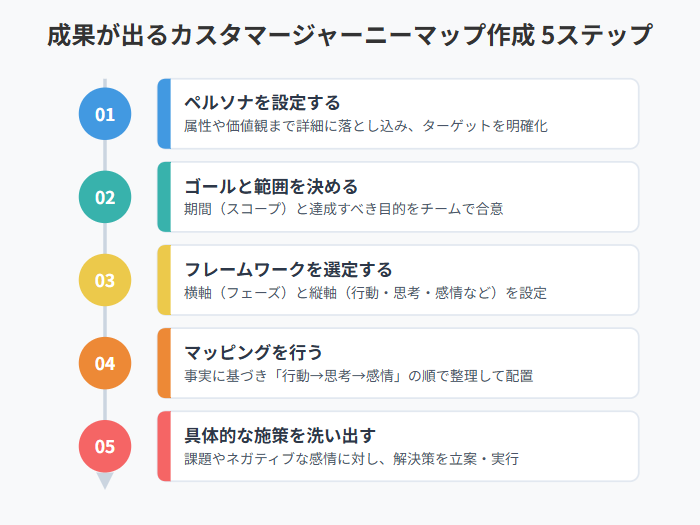Click the description starting with 課題やネガティブな感情
Screen dimensions: 700x525
tap(352, 458)
